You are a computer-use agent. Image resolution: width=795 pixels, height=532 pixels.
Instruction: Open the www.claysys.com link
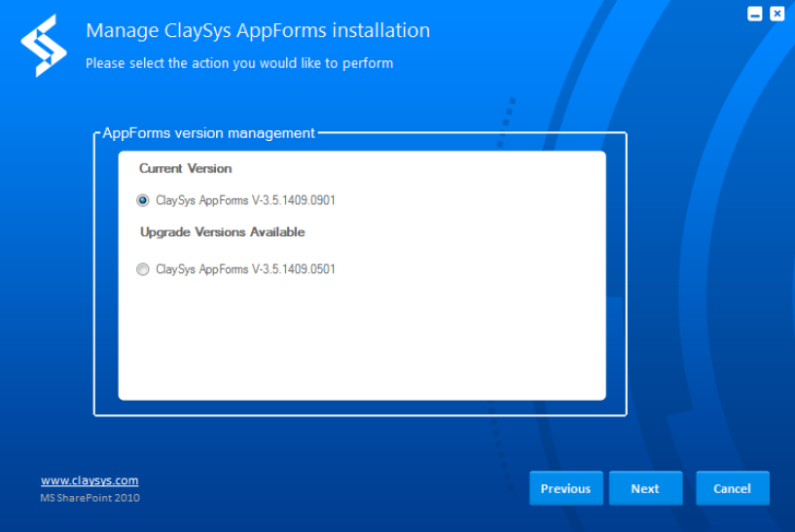tap(90, 480)
